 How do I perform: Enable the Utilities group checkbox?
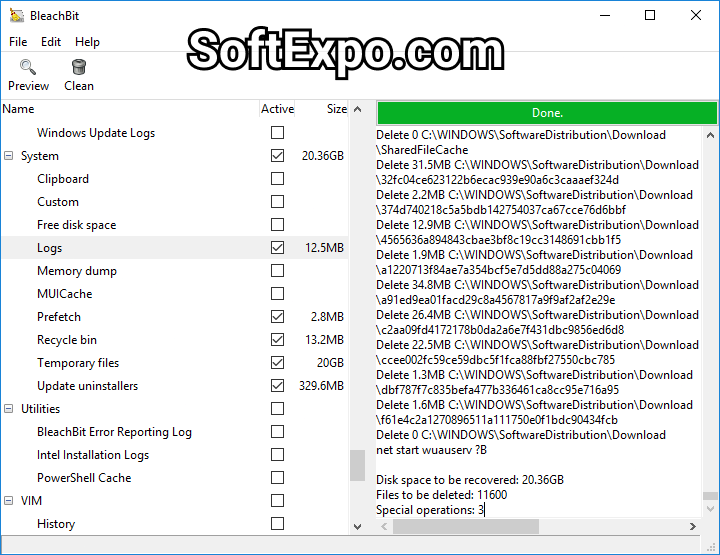(277, 408)
